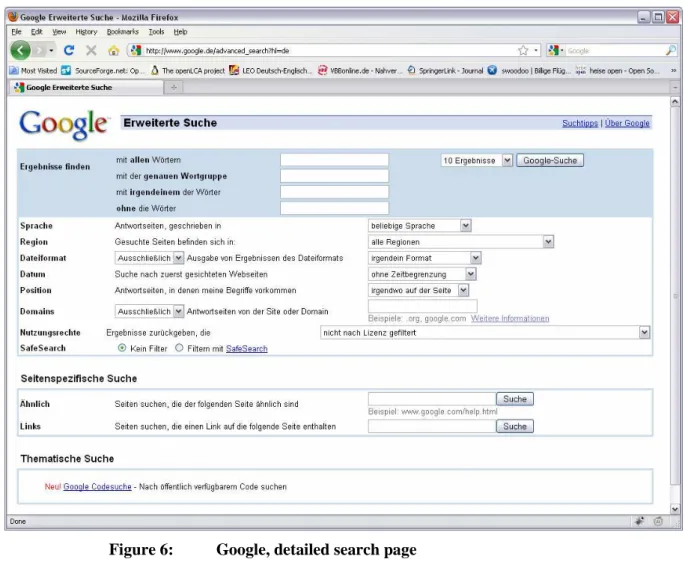Open Domains Ausschließlich dropdown
Image resolution: width=685 pixels, height=568 pixels.
pyautogui.click(x=149, y=311)
